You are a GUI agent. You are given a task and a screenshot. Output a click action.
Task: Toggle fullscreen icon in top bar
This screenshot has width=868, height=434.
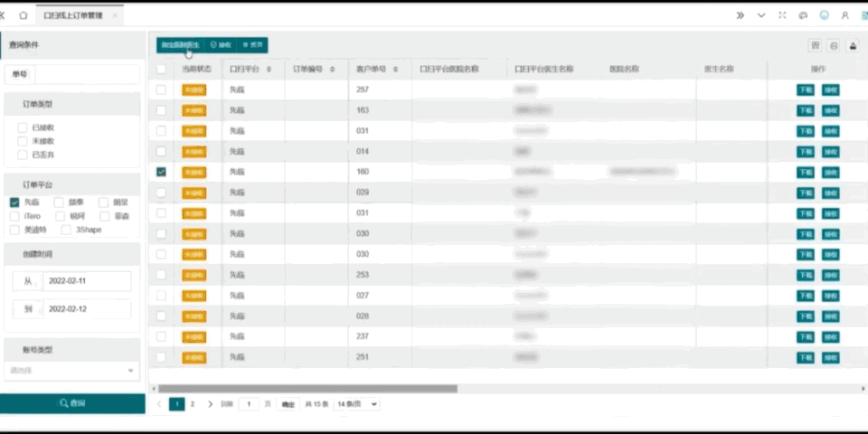(x=782, y=15)
